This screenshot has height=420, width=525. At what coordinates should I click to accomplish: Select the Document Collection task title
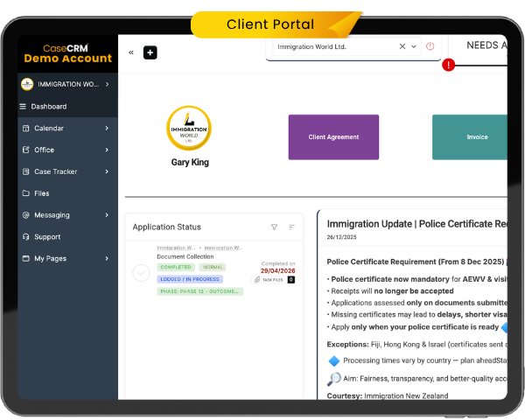tap(185, 256)
